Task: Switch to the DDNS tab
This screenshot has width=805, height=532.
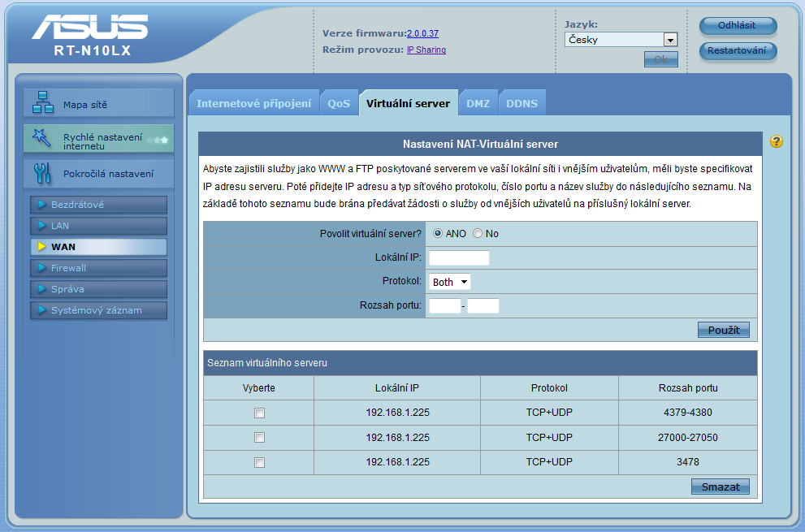Action: (522, 104)
